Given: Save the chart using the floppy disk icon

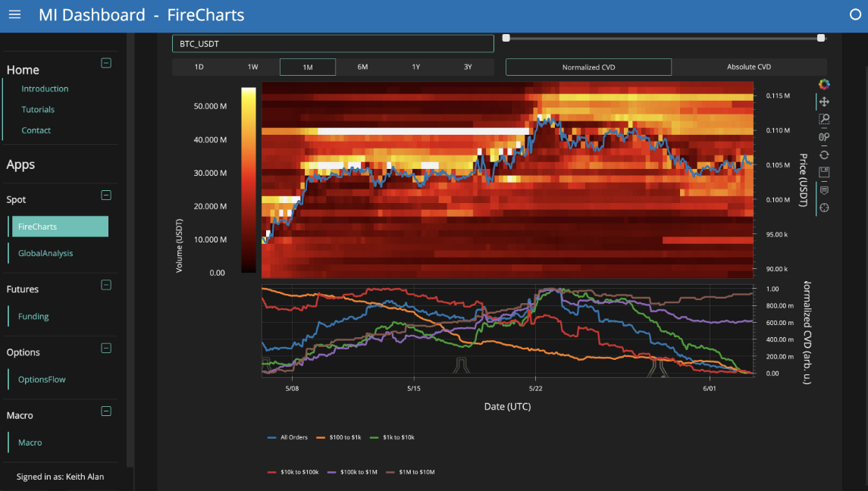Looking at the screenshot, I should click(824, 172).
